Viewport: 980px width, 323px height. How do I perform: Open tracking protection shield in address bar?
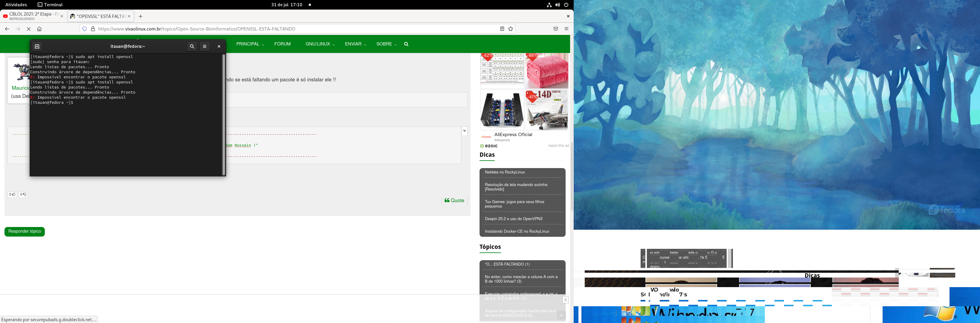pos(85,29)
